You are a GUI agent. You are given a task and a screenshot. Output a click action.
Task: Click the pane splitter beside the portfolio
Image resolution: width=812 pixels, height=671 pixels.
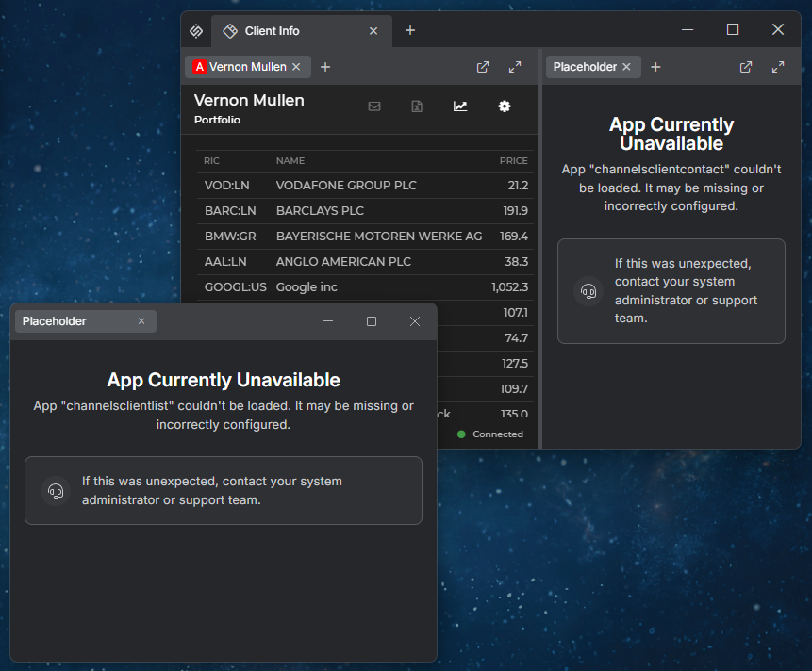point(539,249)
